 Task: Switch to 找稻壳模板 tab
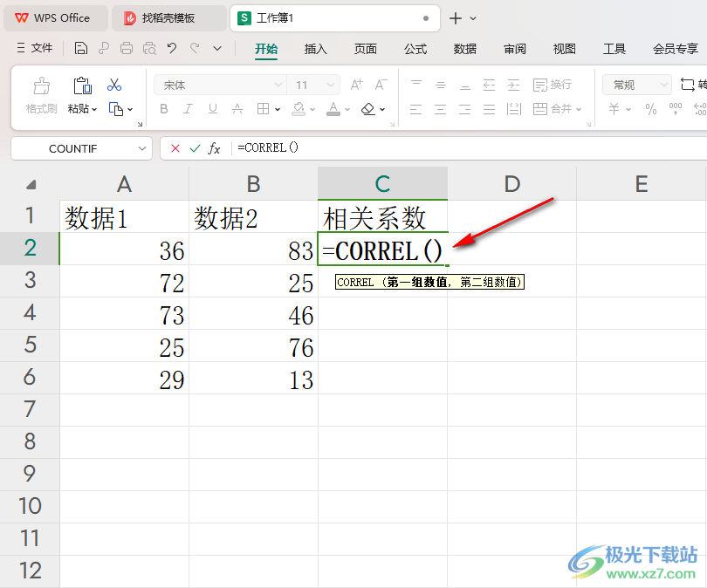169,18
